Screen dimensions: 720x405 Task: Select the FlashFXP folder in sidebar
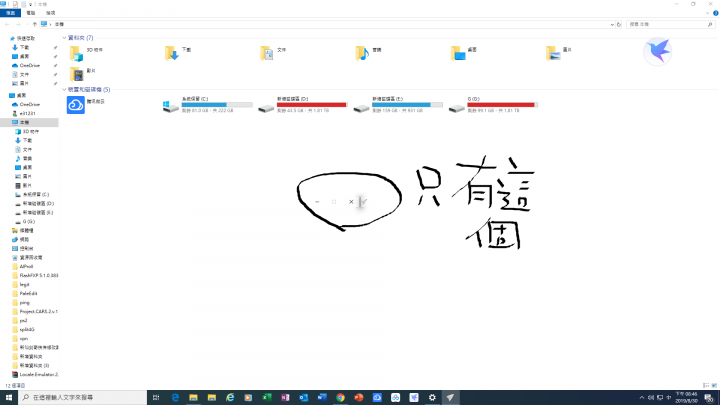(39, 276)
